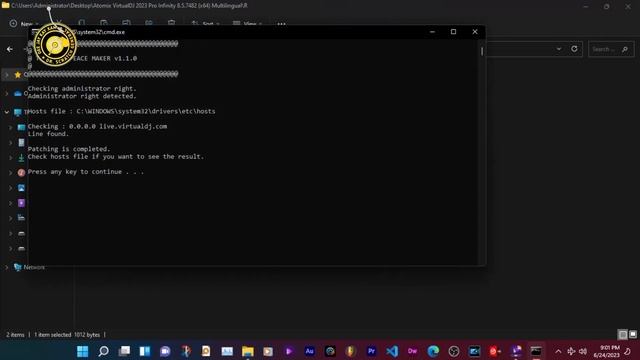This screenshot has width=640, height=360.
Task: Click the Explorer search box
Action: pyautogui.click(x=611, y=49)
